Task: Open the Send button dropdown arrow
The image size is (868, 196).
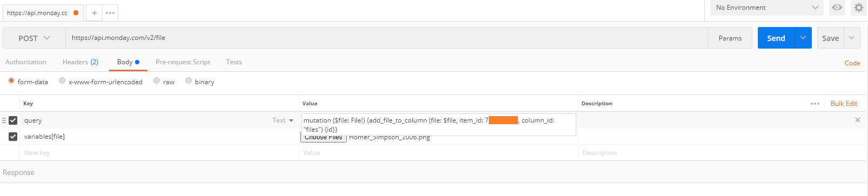Action: coord(803,38)
